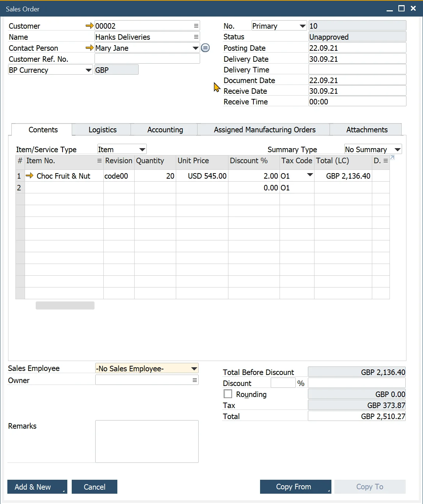Image resolution: width=423 pixels, height=504 pixels.
Task: Click the Contact Person link arrow
Action: [x=89, y=48]
